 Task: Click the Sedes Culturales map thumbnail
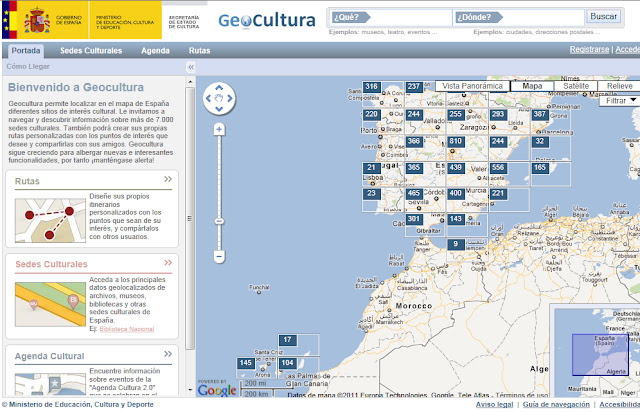(50, 304)
